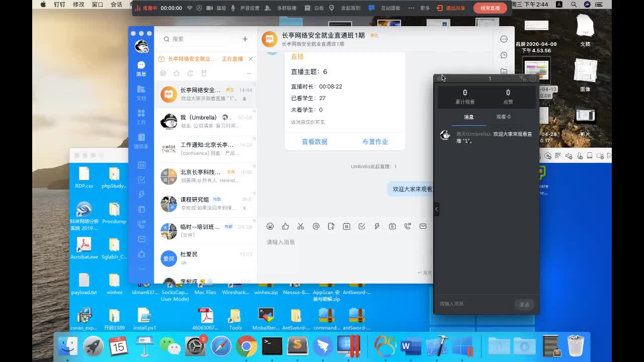Click 查看数据 link in live card

(314, 142)
